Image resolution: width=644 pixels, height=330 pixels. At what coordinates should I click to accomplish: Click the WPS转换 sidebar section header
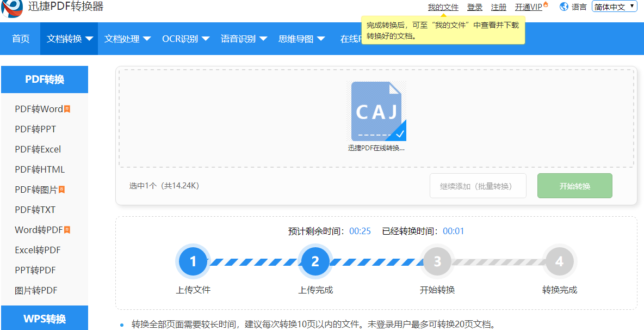[x=44, y=317]
